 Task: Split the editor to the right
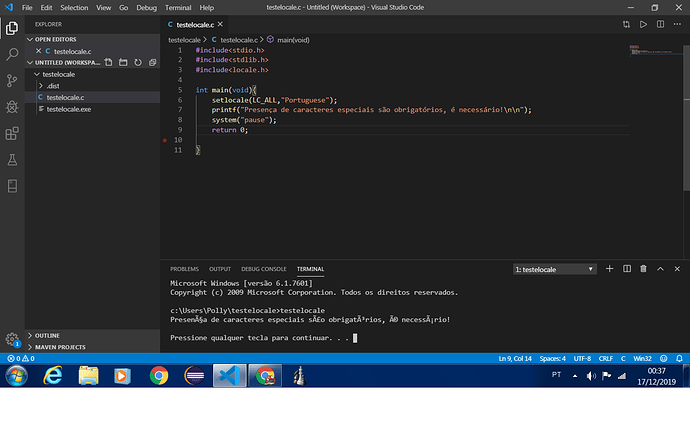click(661, 24)
